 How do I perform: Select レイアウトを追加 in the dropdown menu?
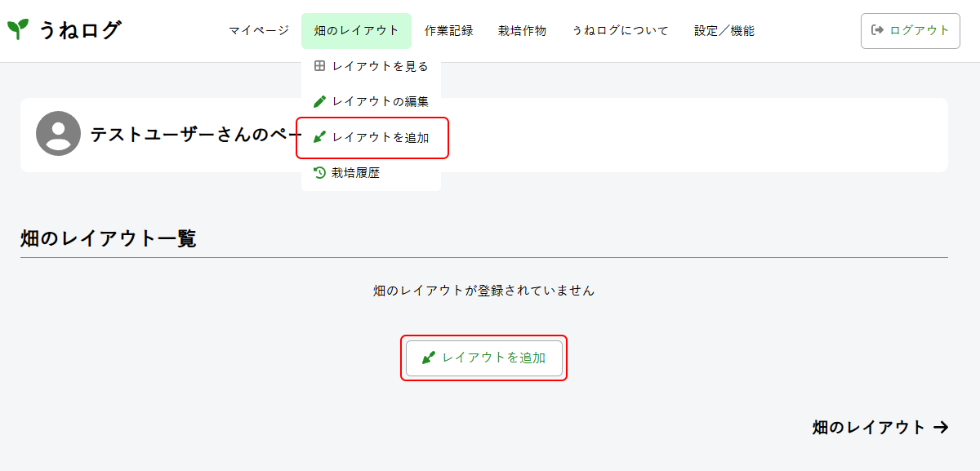pyautogui.click(x=371, y=137)
